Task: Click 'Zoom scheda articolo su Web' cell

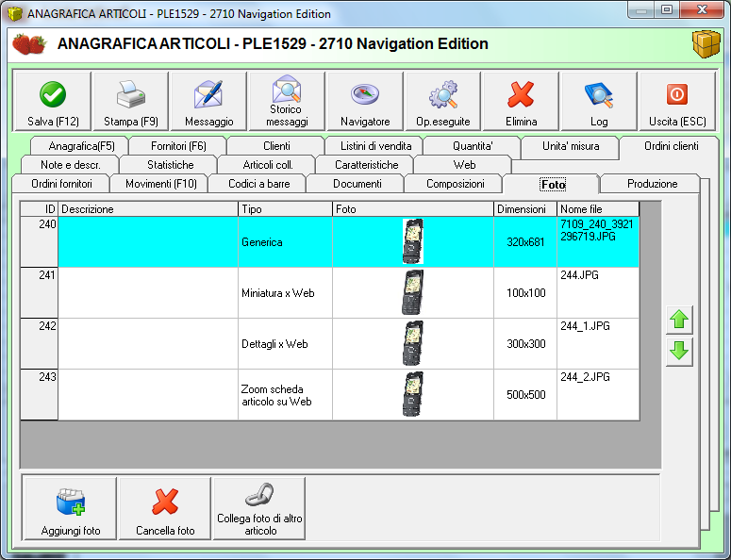Action: (285, 395)
